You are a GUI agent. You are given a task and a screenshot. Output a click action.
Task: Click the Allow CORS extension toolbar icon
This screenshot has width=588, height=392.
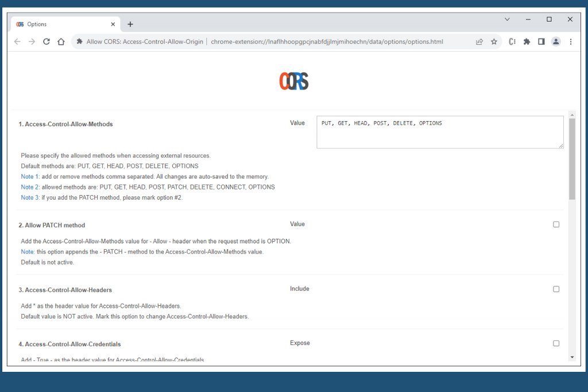point(512,41)
